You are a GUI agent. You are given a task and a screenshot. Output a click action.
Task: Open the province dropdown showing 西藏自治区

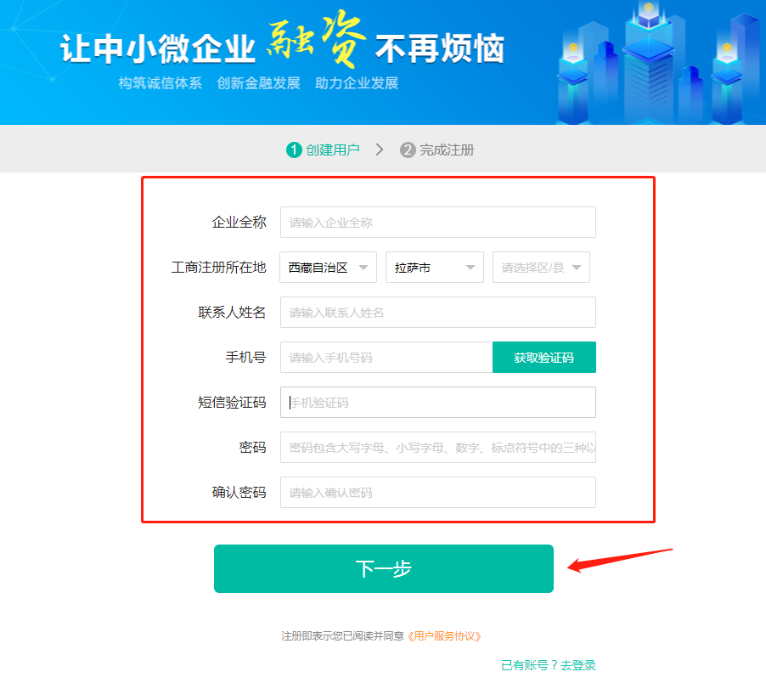[328, 268]
